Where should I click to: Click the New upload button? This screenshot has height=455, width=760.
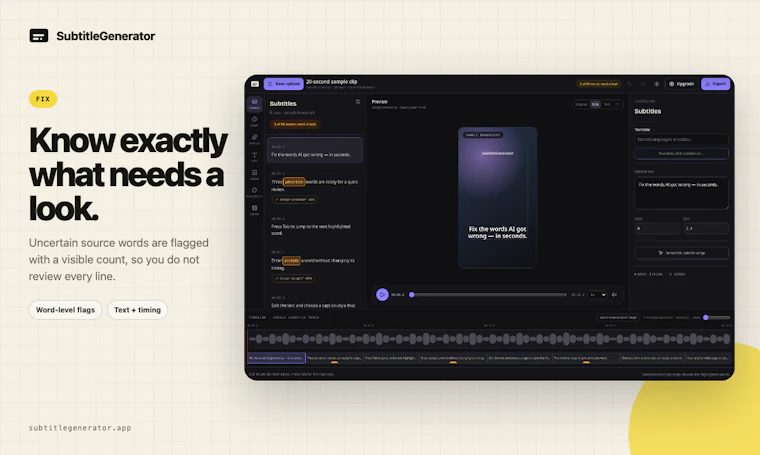pos(284,84)
